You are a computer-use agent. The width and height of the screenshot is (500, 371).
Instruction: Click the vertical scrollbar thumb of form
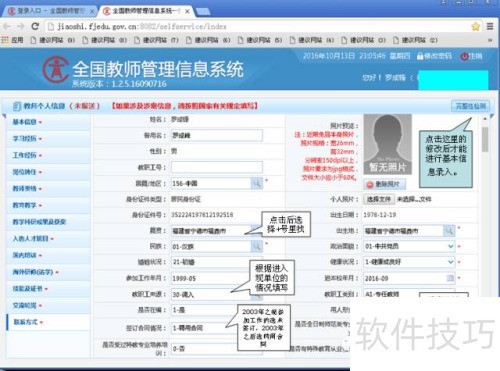click(x=485, y=139)
